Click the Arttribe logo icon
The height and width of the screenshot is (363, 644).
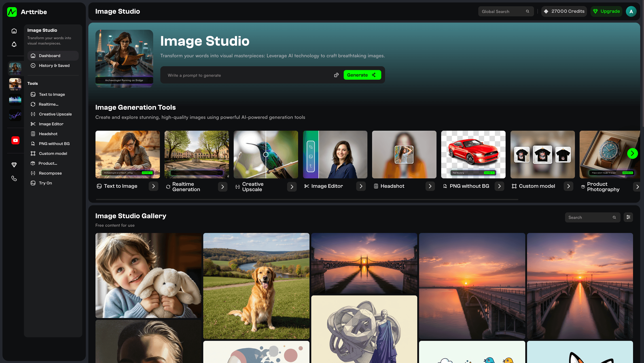(12, 12)
